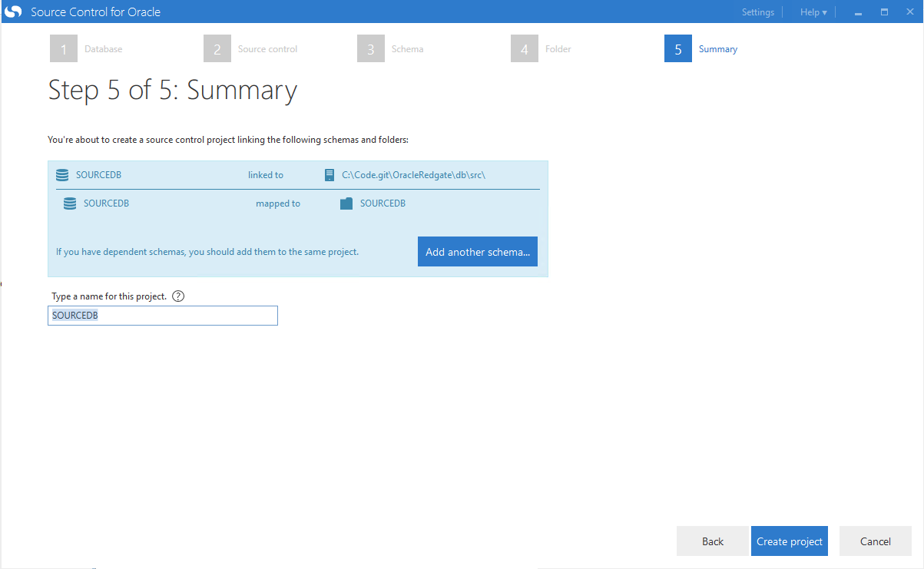Jump to the Folder step tab
The height and width of the screenshot is (569, 924).
click(x=558, y=49)
